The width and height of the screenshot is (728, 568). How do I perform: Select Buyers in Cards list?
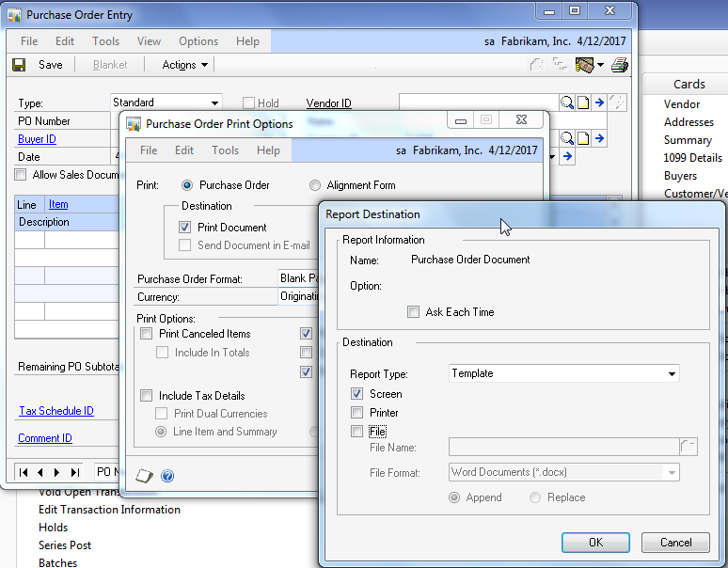pos(680,176)
